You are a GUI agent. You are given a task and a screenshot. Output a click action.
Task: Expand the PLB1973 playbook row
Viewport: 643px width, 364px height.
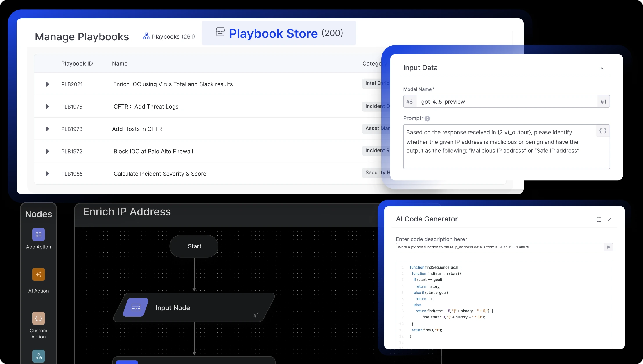point(47,129)
